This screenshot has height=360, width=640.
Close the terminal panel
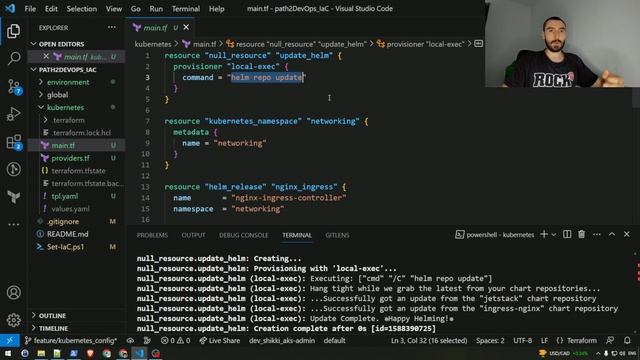627,234
